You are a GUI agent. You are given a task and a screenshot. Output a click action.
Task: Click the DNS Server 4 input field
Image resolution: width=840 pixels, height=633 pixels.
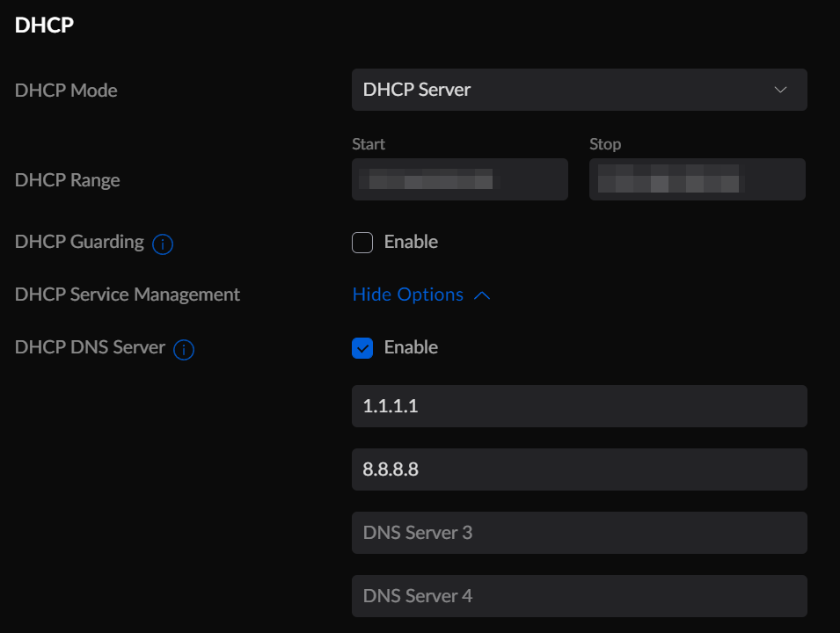point(579,596)
